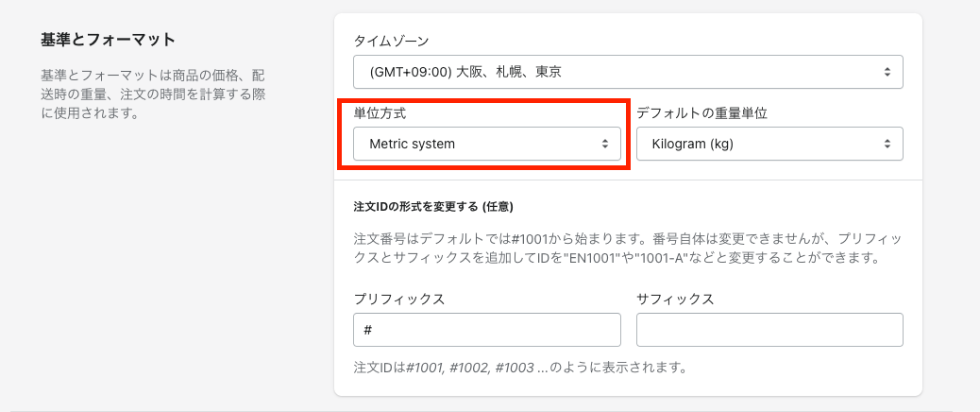Screen dimensions: 980x412
Task: Click the タイムゾーン field label
Action: [391, 41]
